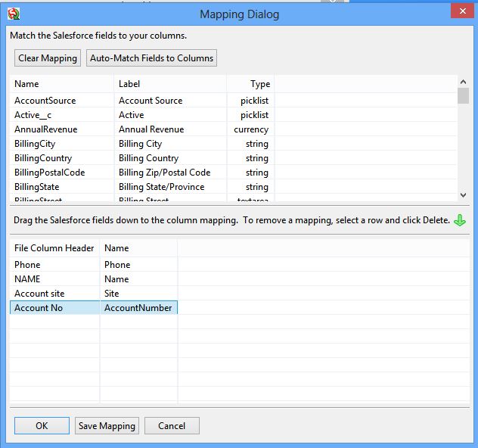
Task: Select the BillingCountry field row
Action: coord(233,158)
